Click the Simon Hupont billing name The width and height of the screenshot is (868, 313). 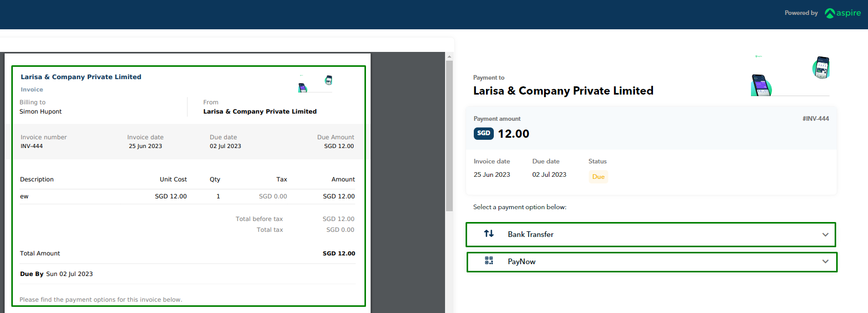tap(41, 112)
